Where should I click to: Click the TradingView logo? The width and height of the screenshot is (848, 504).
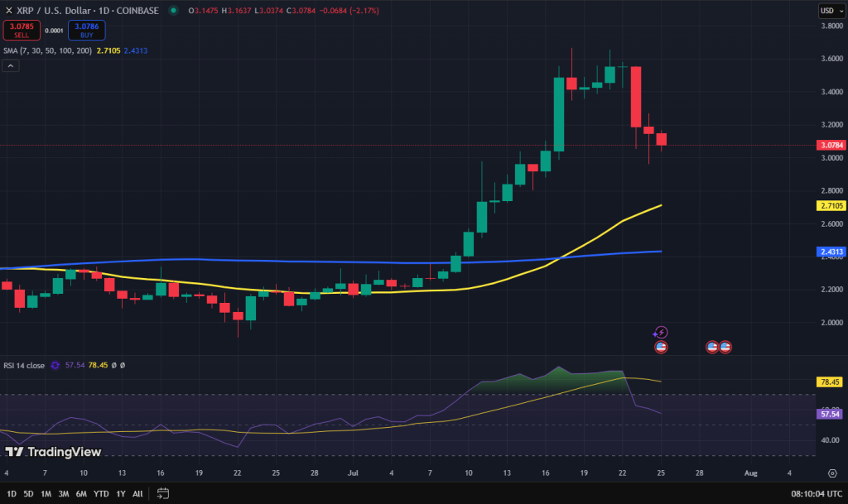click(x=53, y=452)
